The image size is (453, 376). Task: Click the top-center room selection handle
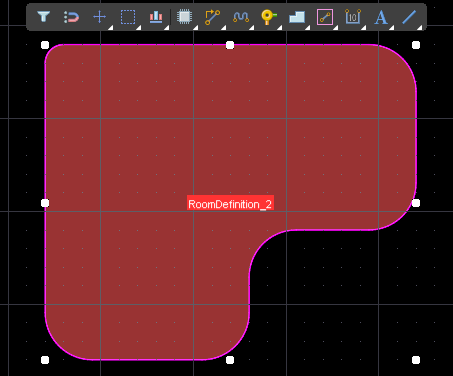point(230,45)
